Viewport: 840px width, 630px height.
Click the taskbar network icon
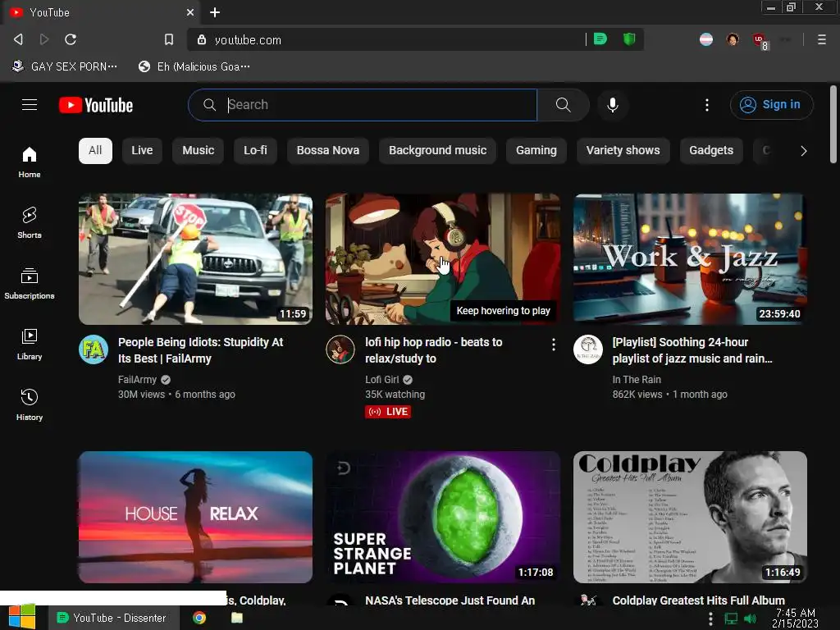click(731, 619)
